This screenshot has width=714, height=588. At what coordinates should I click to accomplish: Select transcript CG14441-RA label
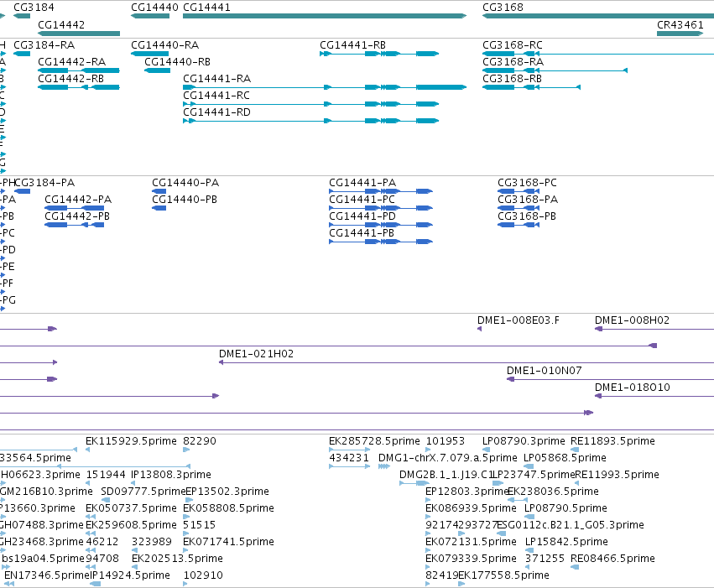tap(216, 79)
